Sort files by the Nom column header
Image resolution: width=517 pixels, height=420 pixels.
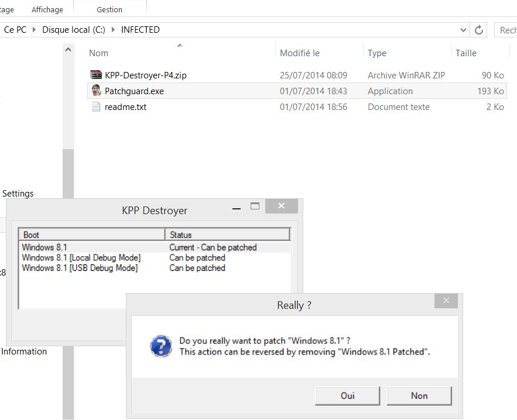pos(98,53)
